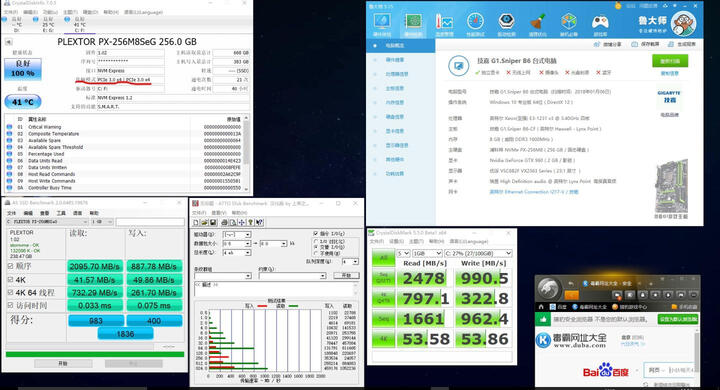The height and width of the screenshot is (390, 720).
Task: Open the C: 27% drive dropdown in CrystalDiskMark
Action: click(478, 254)
